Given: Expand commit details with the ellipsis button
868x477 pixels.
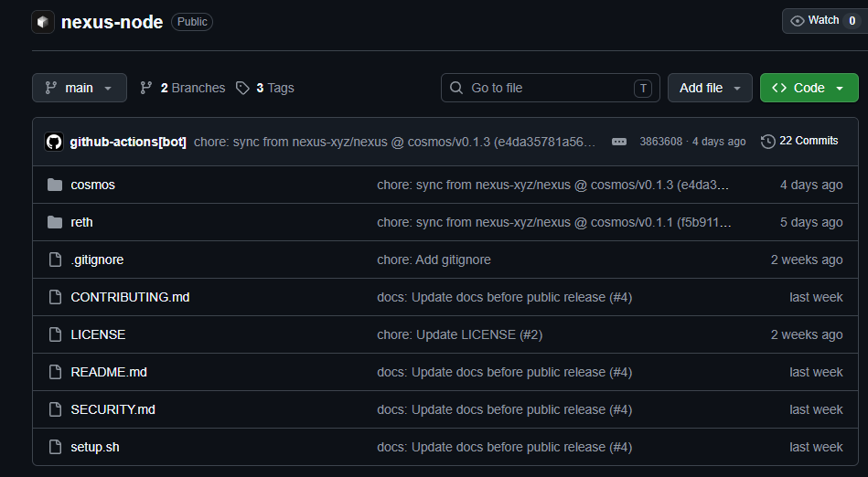Looking at the screenshot, I should click(619, 143).
